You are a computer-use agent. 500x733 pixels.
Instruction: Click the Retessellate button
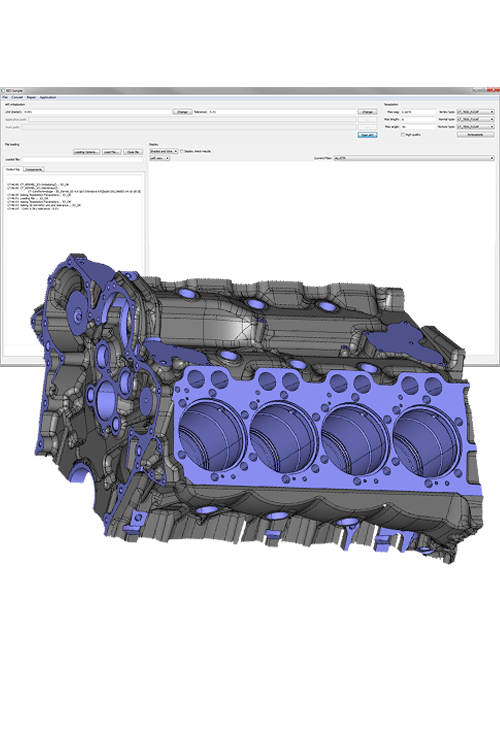coord(475,135)
